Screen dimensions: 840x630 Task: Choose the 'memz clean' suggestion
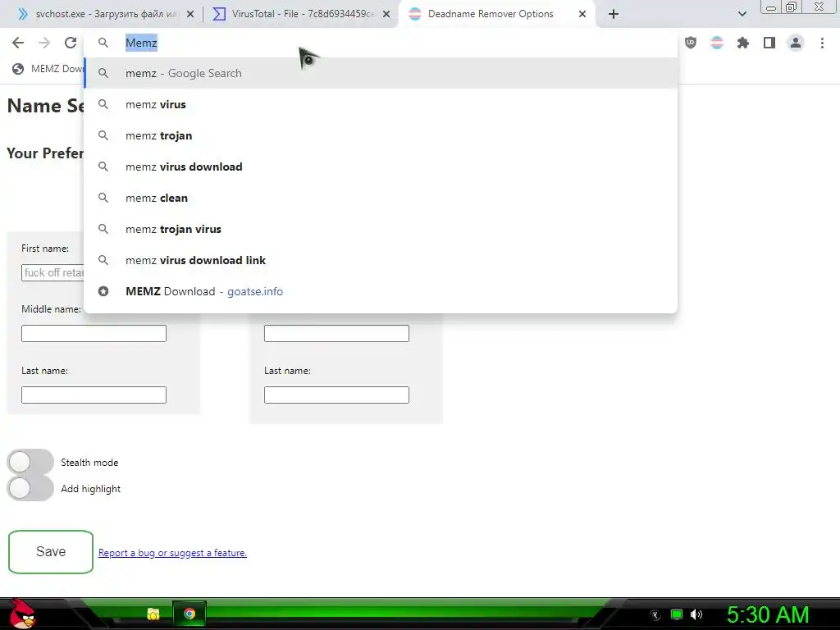[381, 198]
